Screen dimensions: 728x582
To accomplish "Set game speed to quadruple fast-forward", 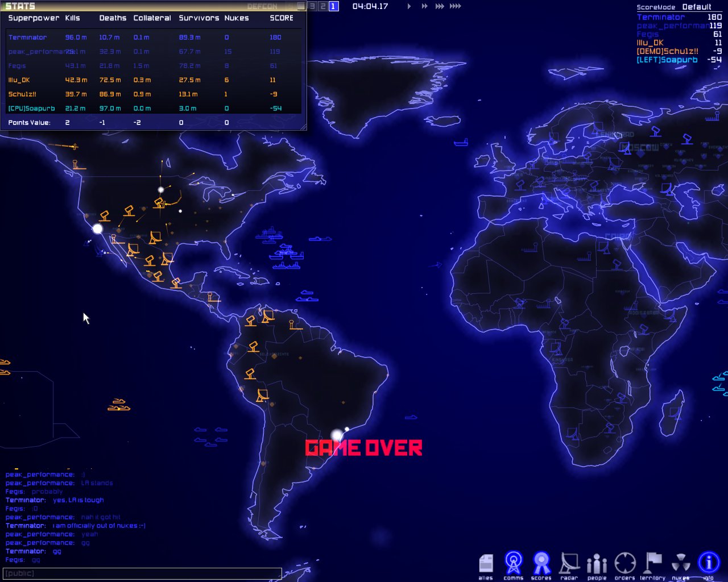I will coord(456,6).
